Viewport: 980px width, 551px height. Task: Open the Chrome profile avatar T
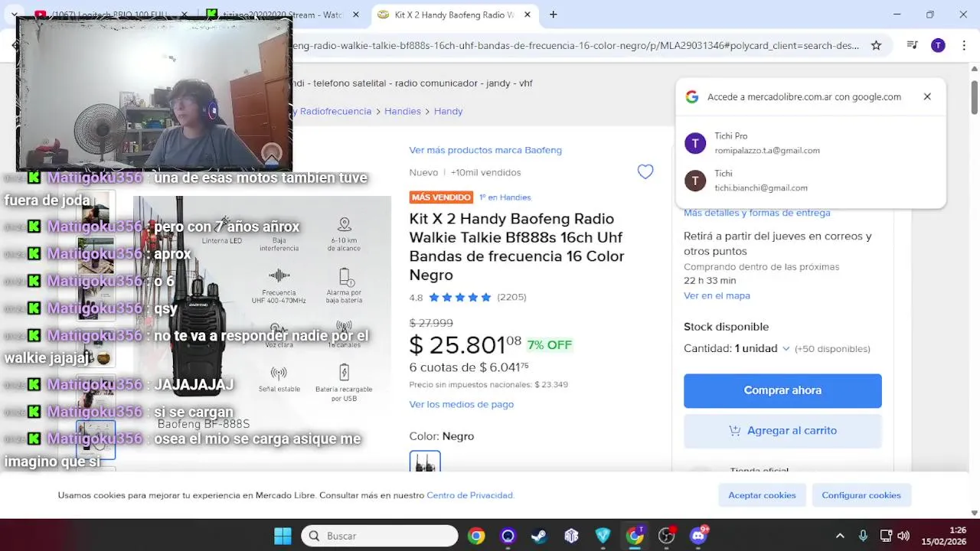(938, 45)
